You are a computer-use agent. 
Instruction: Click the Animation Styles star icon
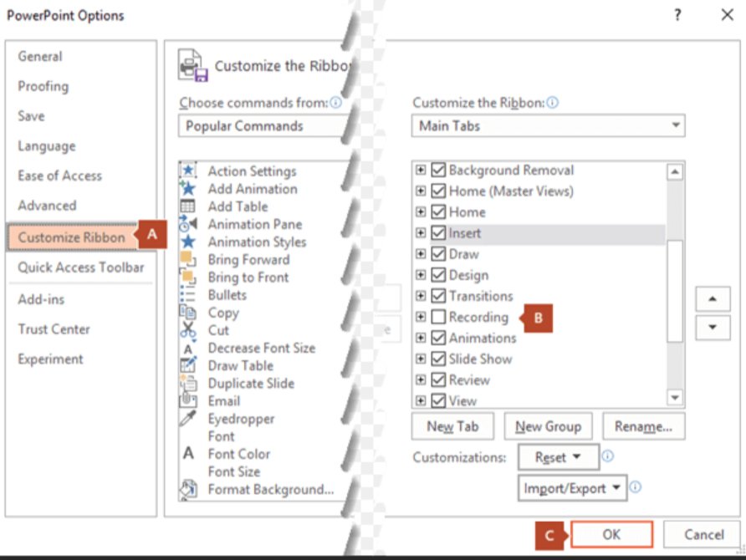(188, 242)
